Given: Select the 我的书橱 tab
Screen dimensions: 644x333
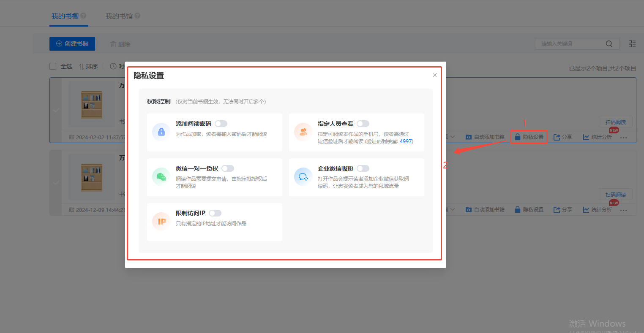Looking at the screenshot, I should click(65, 16).
